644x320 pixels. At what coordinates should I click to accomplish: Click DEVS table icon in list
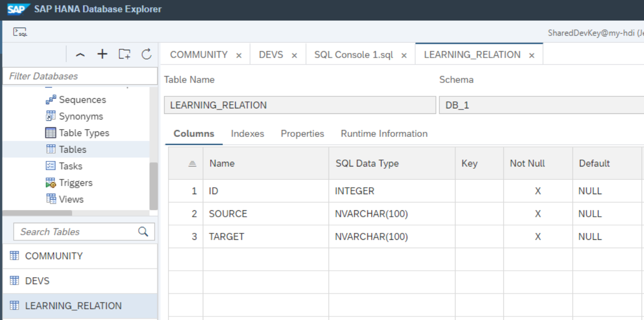click(x=15, y=281)
